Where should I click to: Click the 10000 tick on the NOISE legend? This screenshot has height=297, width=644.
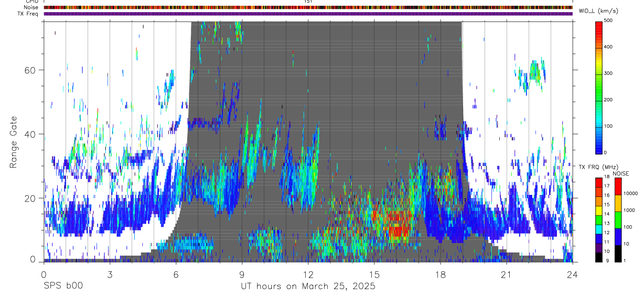point(630,194)
